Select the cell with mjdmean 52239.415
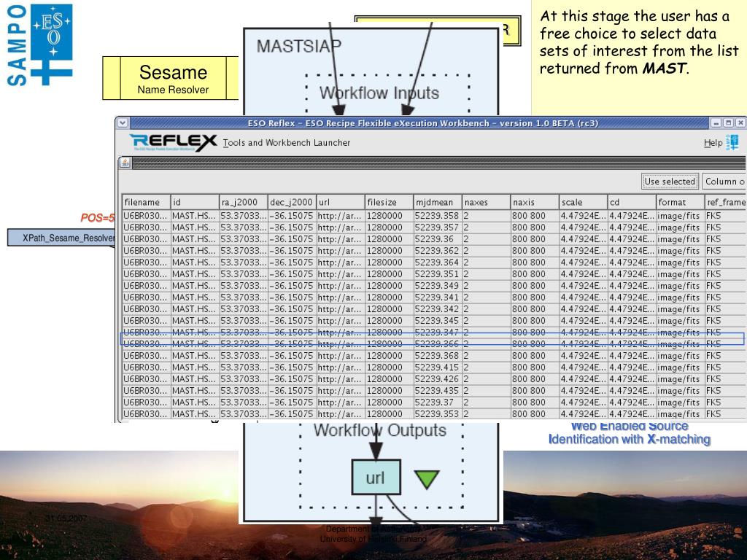This screenshot has width=747, height=560. click(x=438, y=367)
